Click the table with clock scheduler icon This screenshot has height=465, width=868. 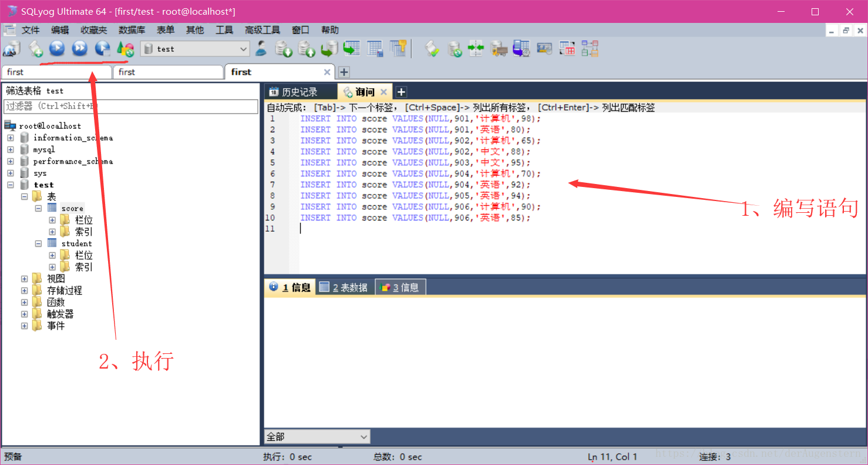522,49
